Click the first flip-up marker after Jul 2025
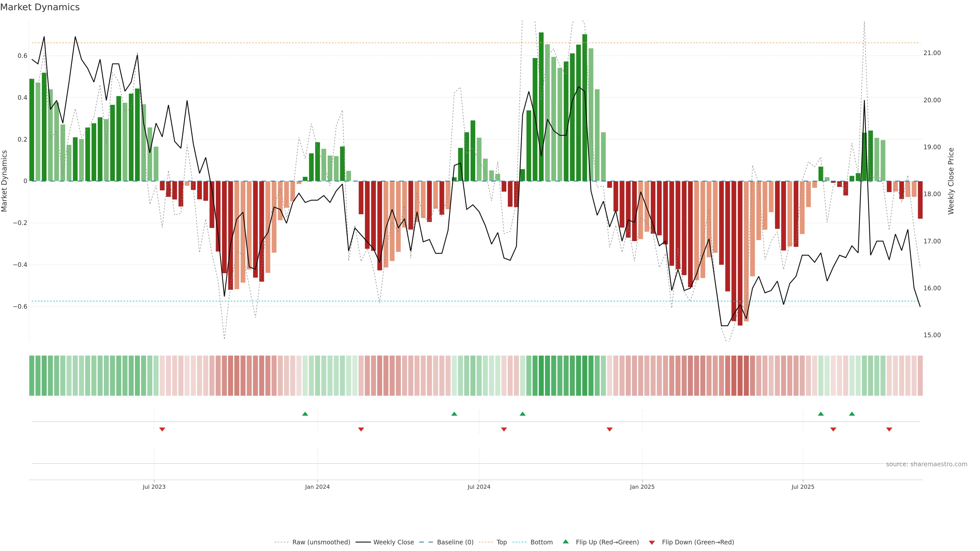Screen dimensions: 980x551 (x=820, y=414)
